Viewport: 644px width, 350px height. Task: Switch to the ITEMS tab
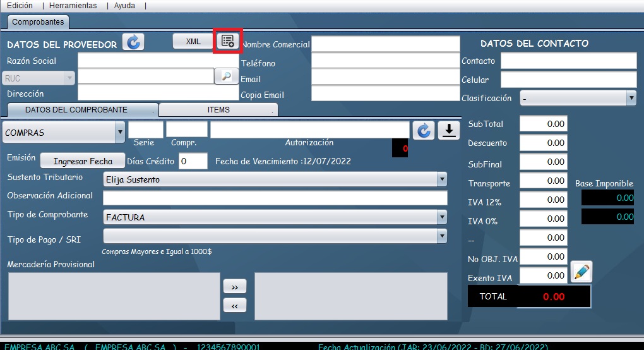click(x=218, y=110)
